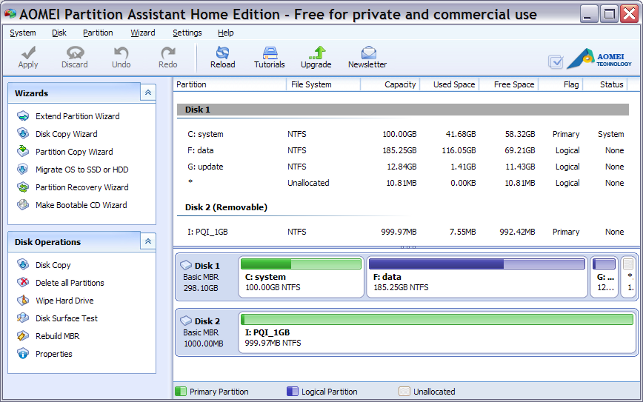Click the Upgrade arrow icon
Screen dimensions: 643x402
316,53
